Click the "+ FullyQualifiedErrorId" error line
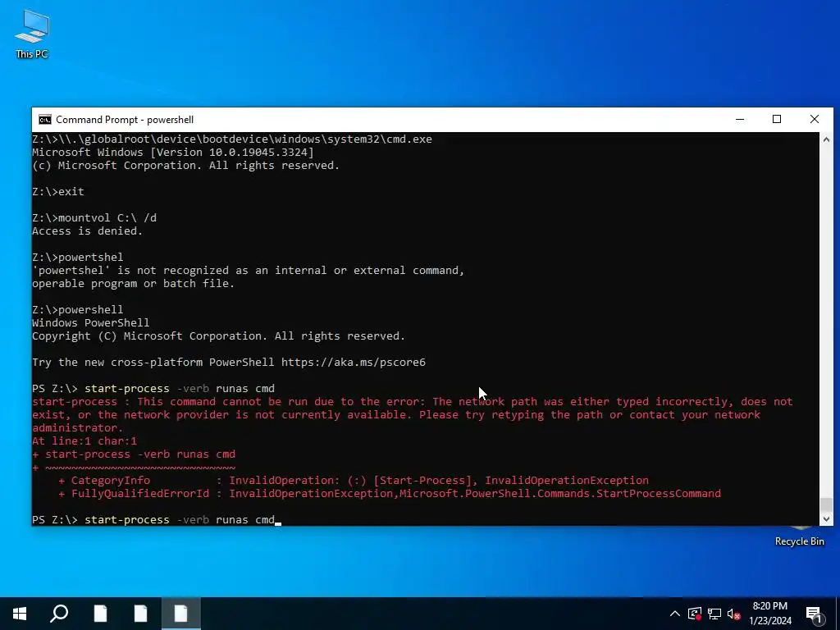This screenshot has height=630, width=840. [390, 493]
